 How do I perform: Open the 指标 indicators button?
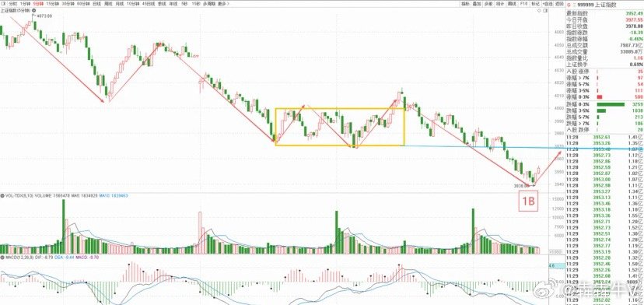click(x=465, y=4)
